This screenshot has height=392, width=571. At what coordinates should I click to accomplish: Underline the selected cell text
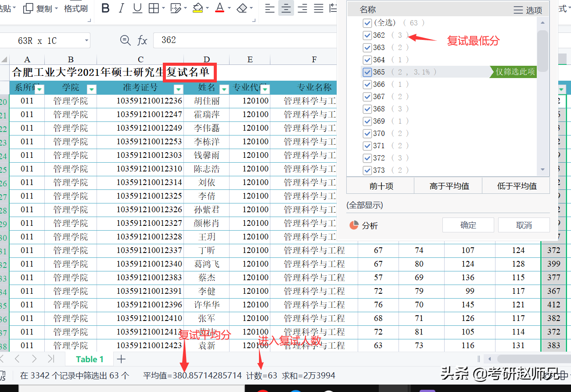click(137, 8)
